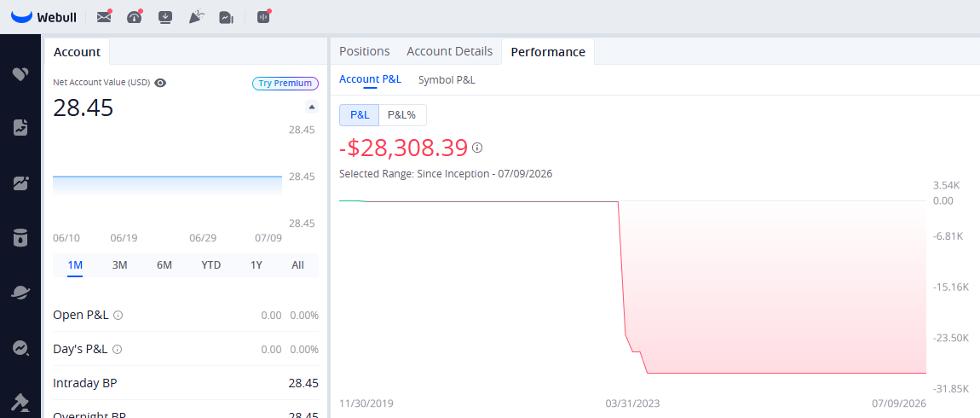The image size is (980, 418).
Task: Click the 03/31/2023 chart date label
Action: (632, 403)
